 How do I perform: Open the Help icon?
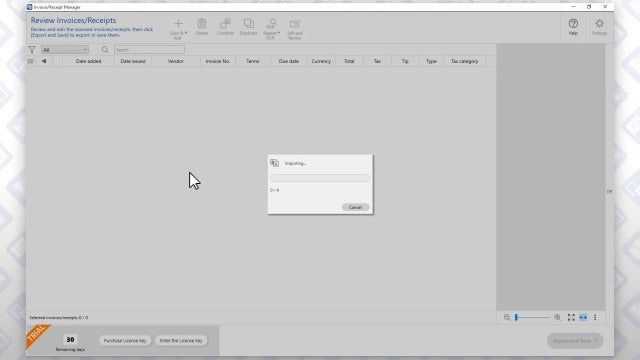(x=573, y=23)
